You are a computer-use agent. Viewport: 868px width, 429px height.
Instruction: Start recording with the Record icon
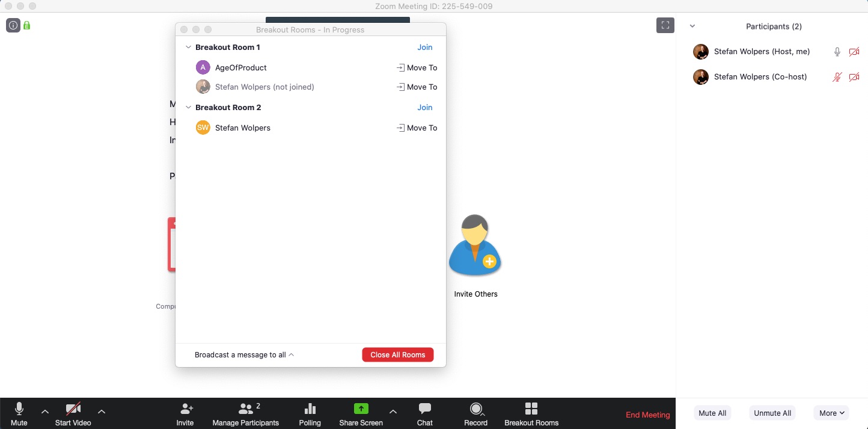click(475, 409)
